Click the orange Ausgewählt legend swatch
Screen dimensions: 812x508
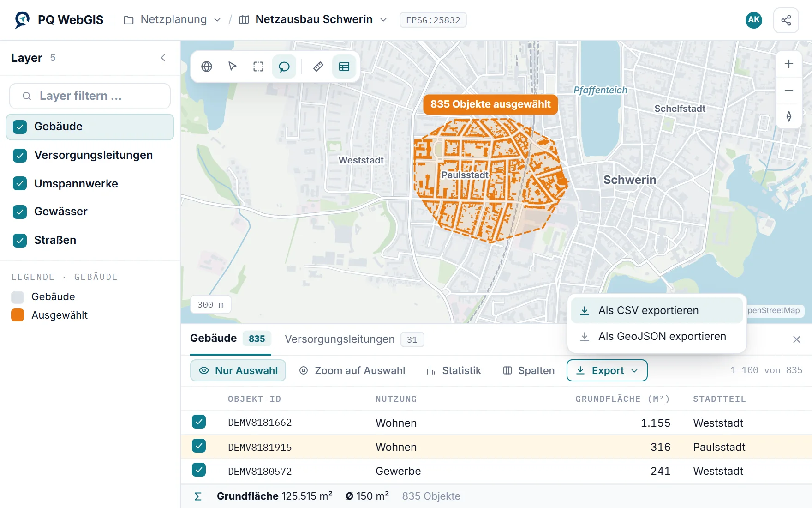coord(18,315)
